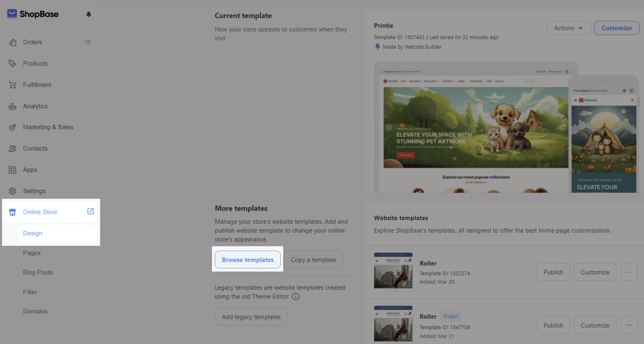Click the Orders count badge 10
This screenshot has width=644, height=344.
[87, 42]
